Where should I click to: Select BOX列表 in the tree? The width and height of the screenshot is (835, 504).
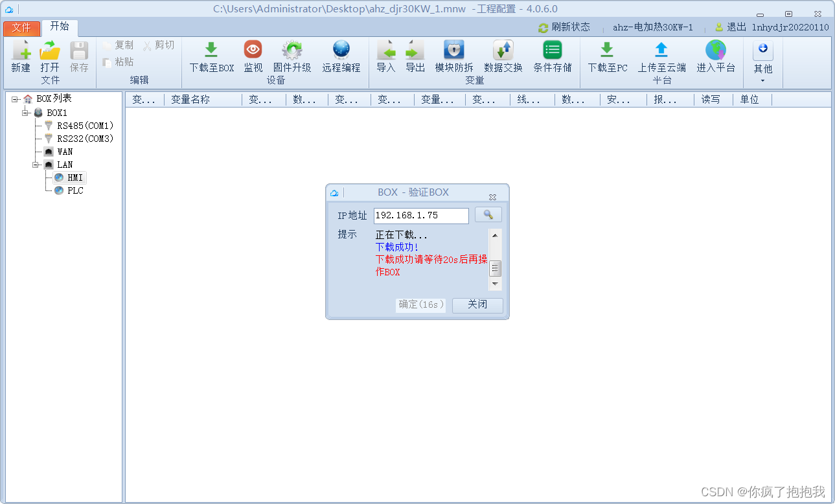pyautogui.click(x=54, y=99)
